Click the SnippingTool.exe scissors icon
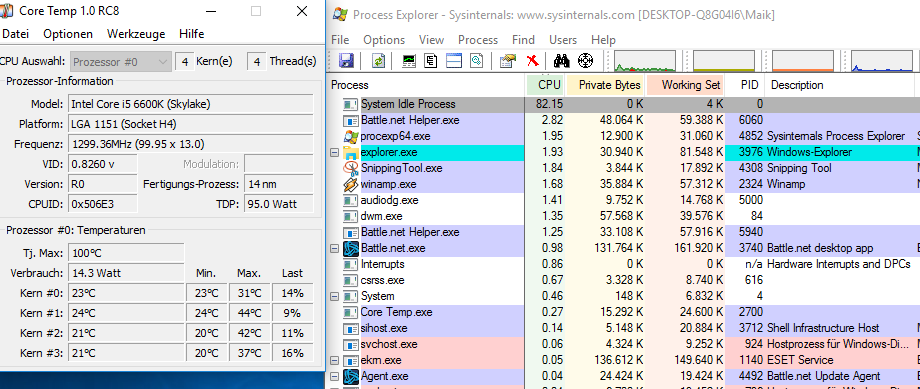 point(351,168)
